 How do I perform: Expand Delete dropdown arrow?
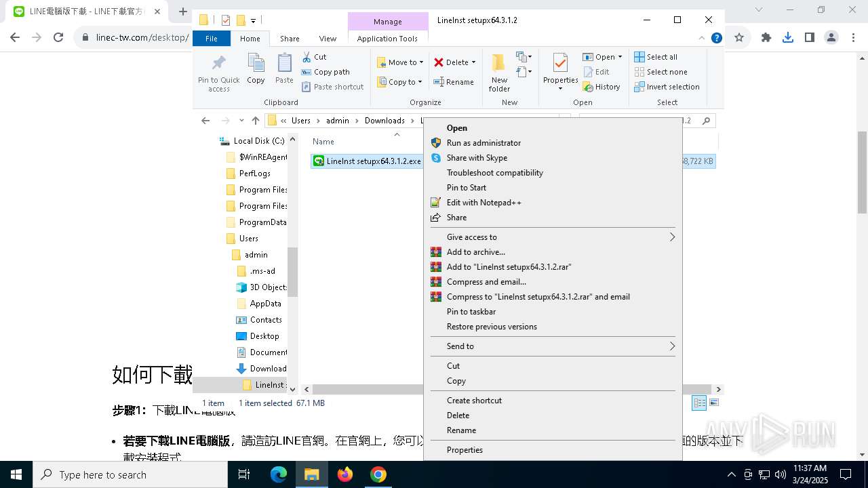(x=473, y=62)
